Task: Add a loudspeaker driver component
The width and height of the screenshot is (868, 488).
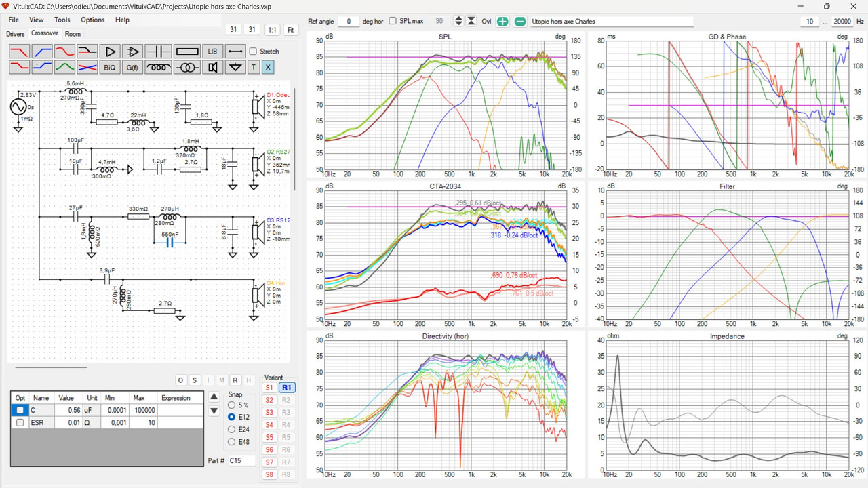Action: pyautogui.click(x=212, y=67)
